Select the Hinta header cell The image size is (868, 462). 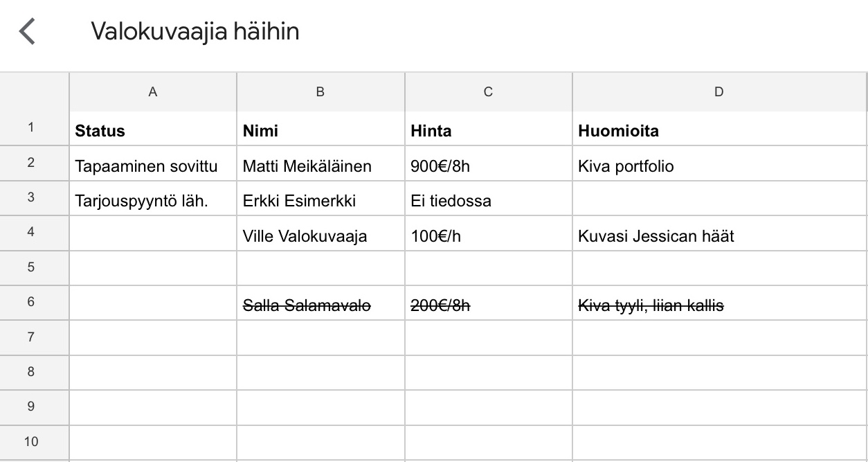(x=488, y=131)
